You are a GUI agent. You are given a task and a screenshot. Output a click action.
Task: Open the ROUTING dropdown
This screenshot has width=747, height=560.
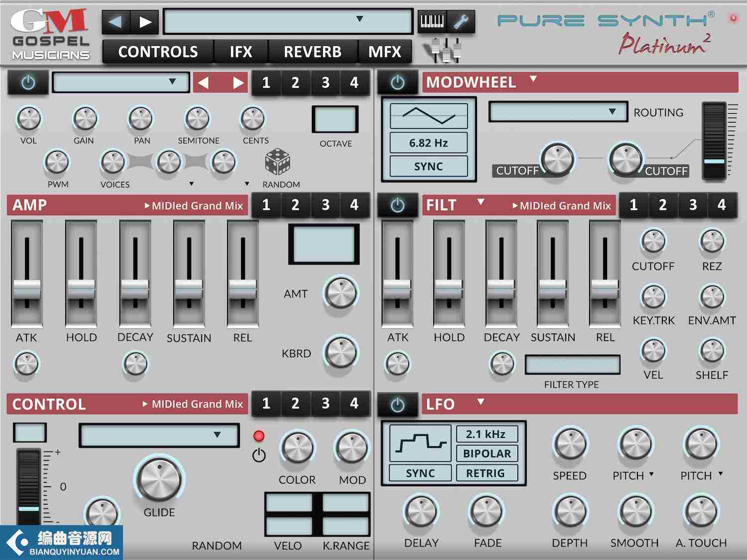click(558, 112)
